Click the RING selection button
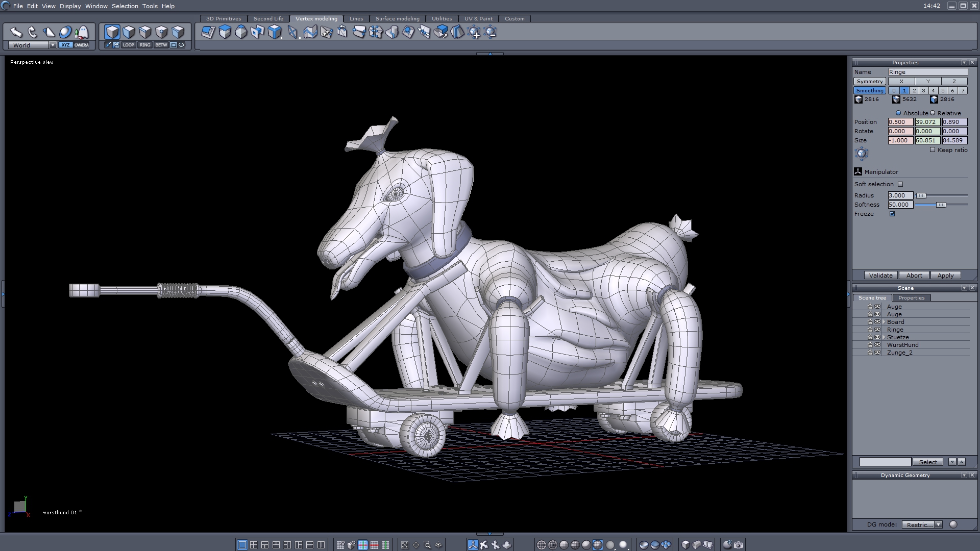Image resolution: width=980 pixels, height=551 pixels. click(145, 45)
